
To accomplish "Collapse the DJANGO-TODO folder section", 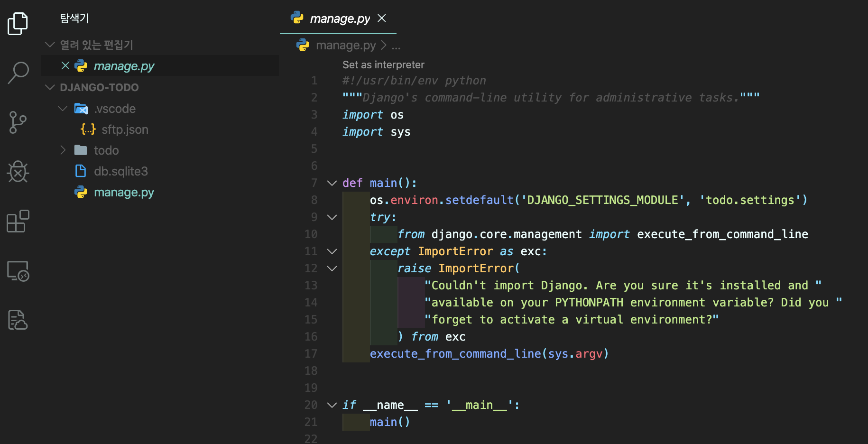I will tap(50, 87).
